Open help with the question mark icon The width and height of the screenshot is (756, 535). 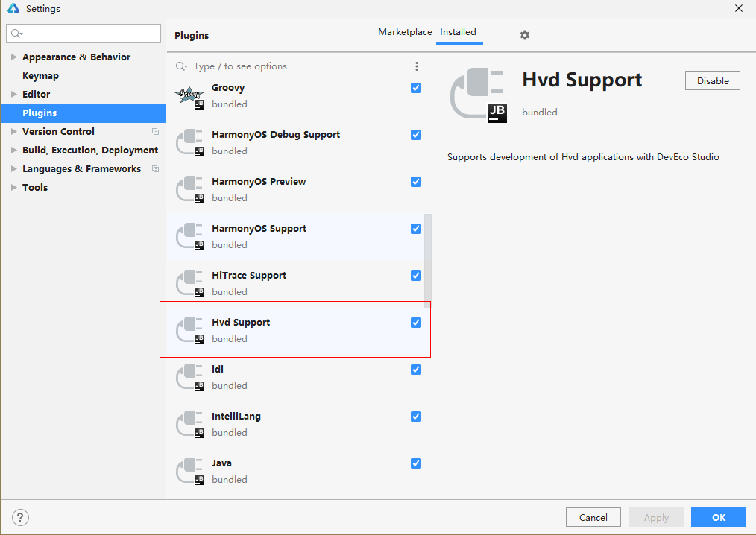coord(20,517)
